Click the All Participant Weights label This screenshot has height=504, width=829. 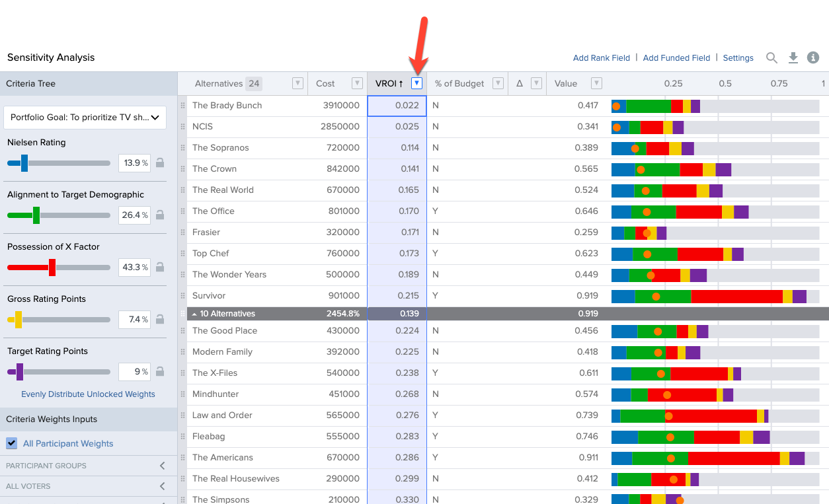point(68,444)
